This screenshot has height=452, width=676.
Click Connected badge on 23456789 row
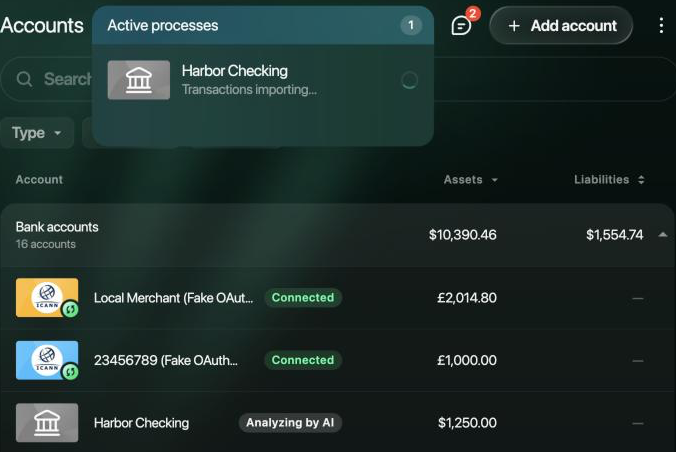(x=303, y=360)
